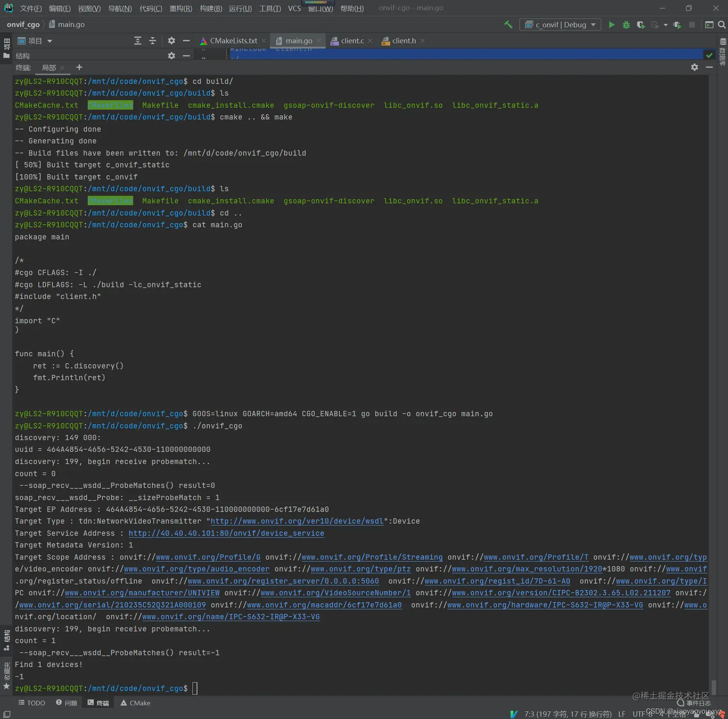Open www.onvif.org/Profile/G link
Viewport: 728px width, 719px height.
pos(208,557)
